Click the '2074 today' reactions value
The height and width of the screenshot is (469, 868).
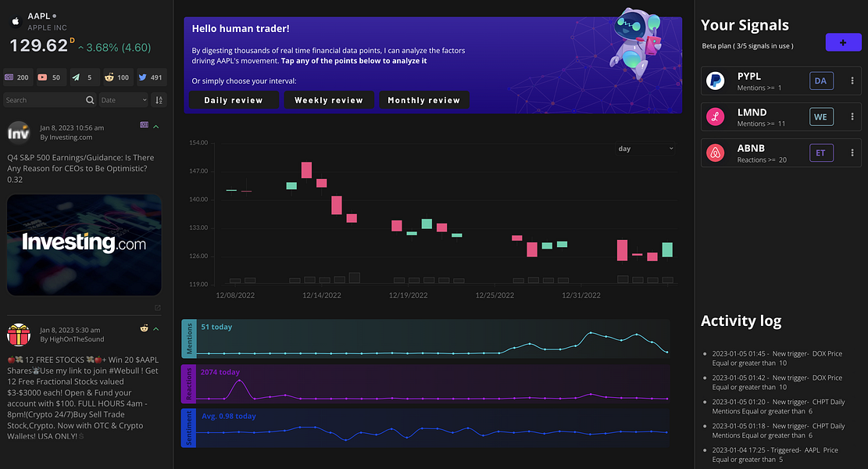click(x=220, y=372)
